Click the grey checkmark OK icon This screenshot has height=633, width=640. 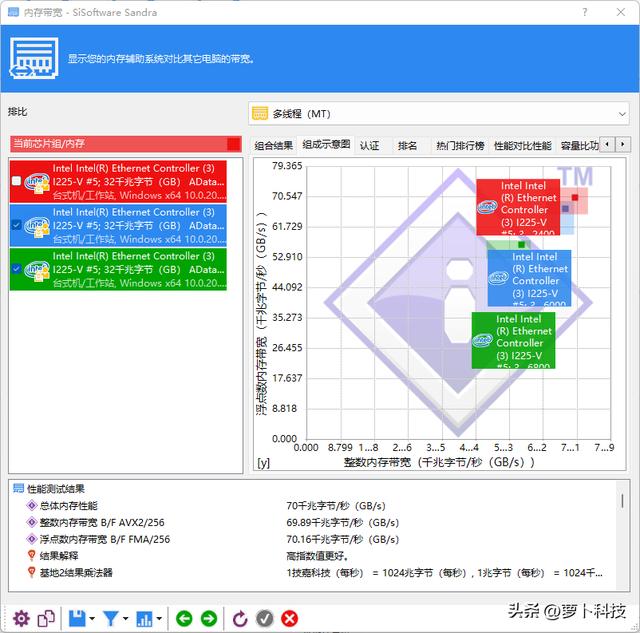[264, 619]
